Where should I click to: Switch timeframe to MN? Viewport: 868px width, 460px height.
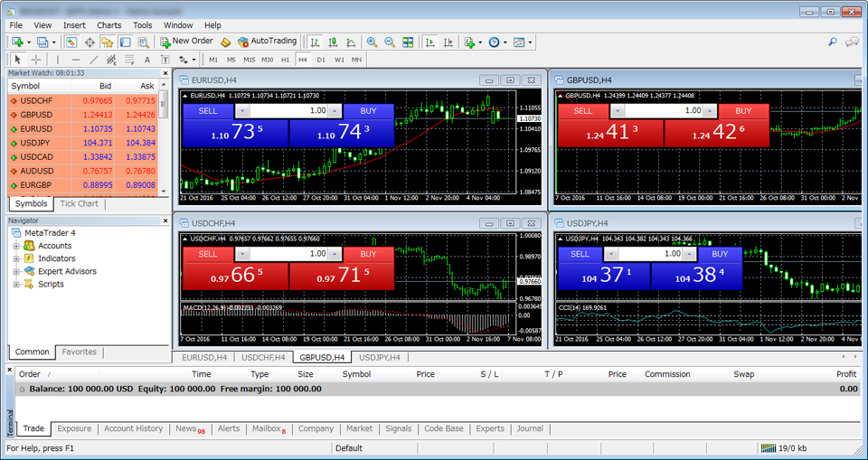[356, 60]
